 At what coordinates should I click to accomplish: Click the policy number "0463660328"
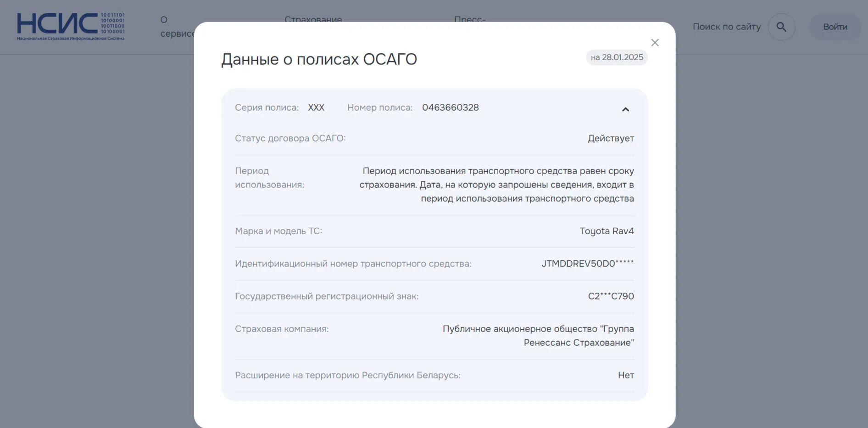[451, 107]
